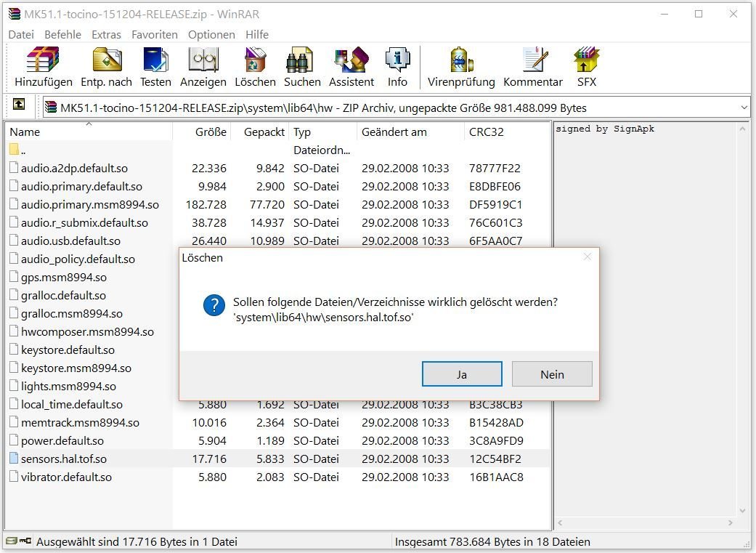
Task: Open the Hilfe menu
Action: coord(257,35)
